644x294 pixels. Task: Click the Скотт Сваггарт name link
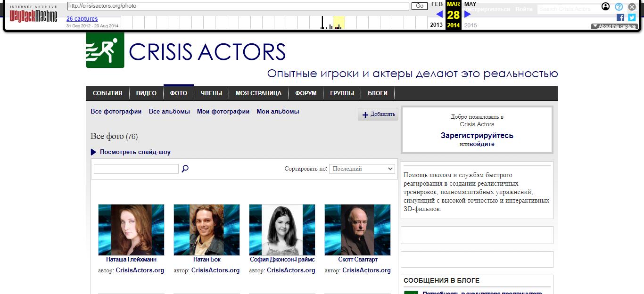(358, 260)
